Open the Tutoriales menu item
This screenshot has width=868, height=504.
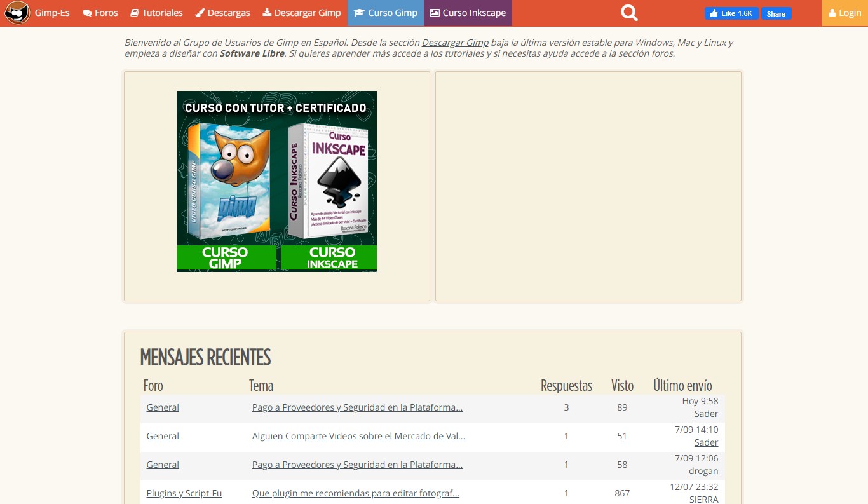pos(156,13)
